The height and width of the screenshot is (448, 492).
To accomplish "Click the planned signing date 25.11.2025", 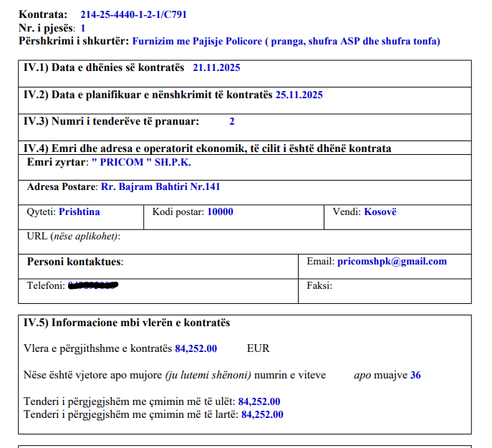I will point(299,95).
